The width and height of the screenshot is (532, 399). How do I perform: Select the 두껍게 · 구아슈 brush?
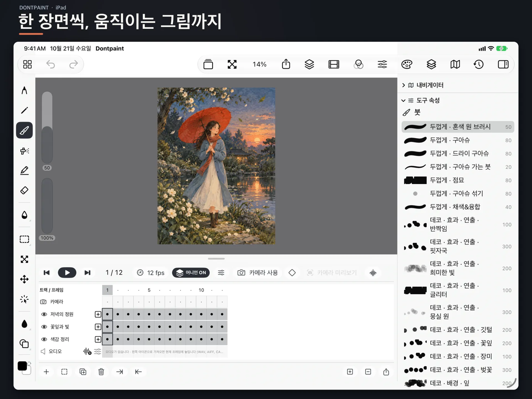458,140
